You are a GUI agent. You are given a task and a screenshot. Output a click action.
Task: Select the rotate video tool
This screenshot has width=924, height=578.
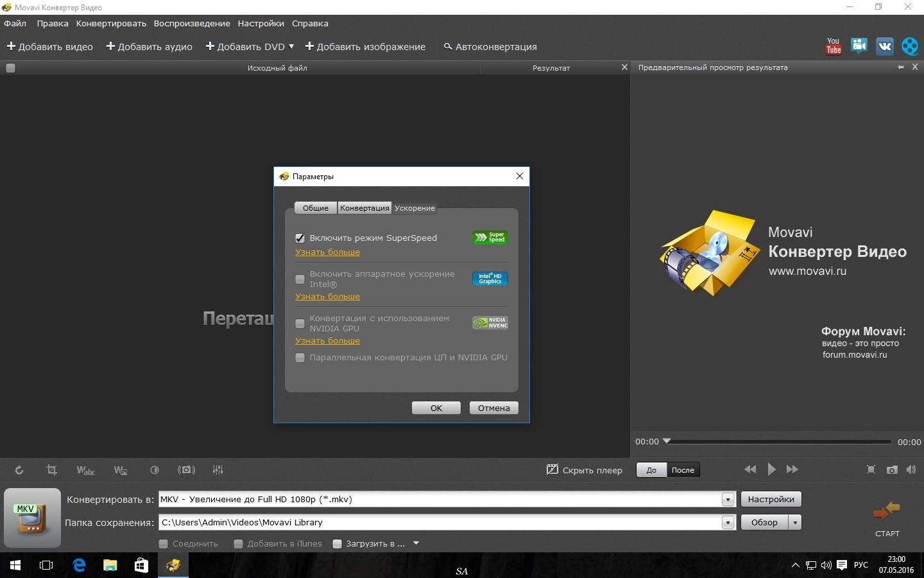pos(19,470)
